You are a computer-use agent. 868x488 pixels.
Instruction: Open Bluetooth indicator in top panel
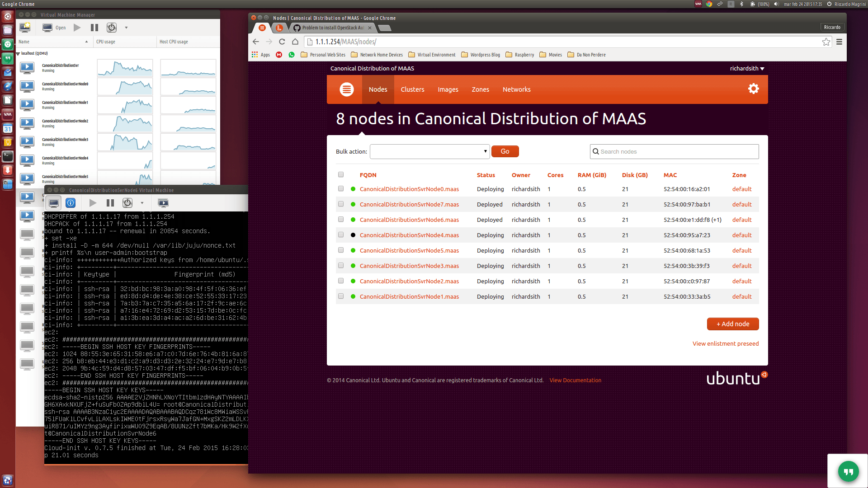(x=741, y=4)
